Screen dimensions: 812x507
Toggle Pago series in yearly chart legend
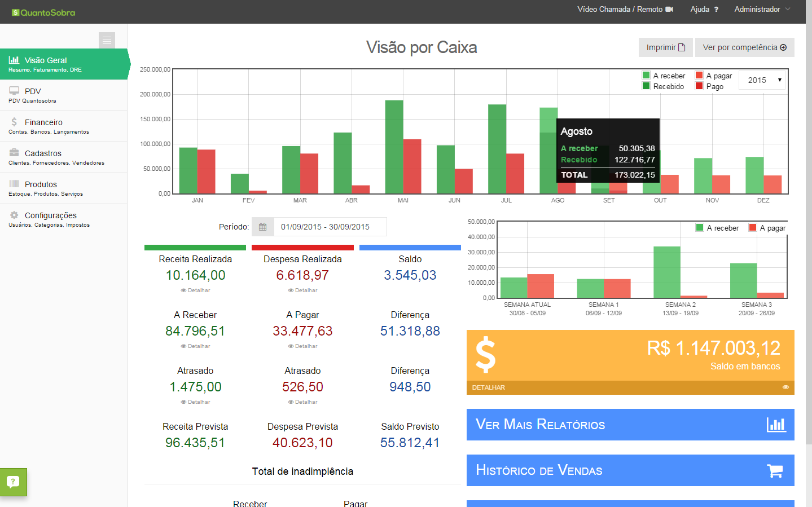pyautogui.click(x=709, y=86)
